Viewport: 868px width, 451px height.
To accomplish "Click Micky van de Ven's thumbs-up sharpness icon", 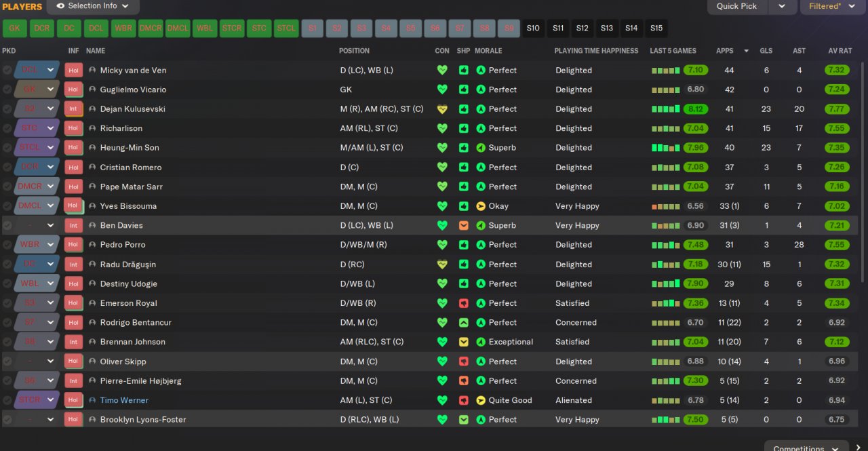I will [464, 70].
